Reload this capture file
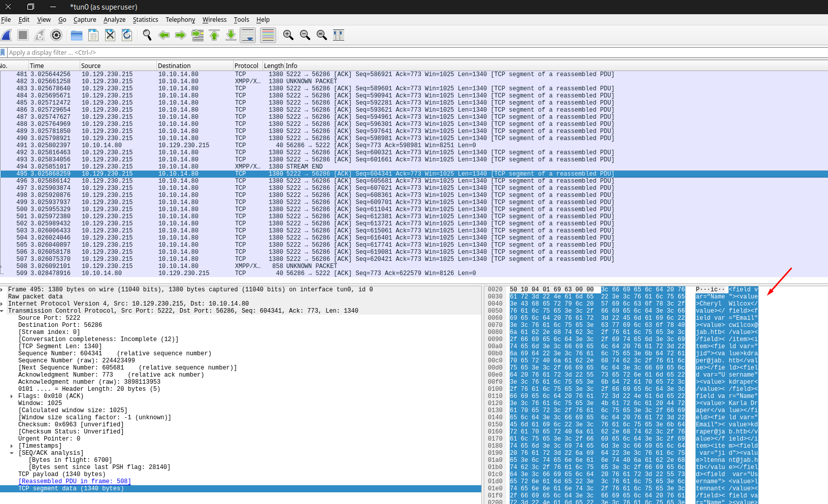828x504 pixels. pos(127,35)
